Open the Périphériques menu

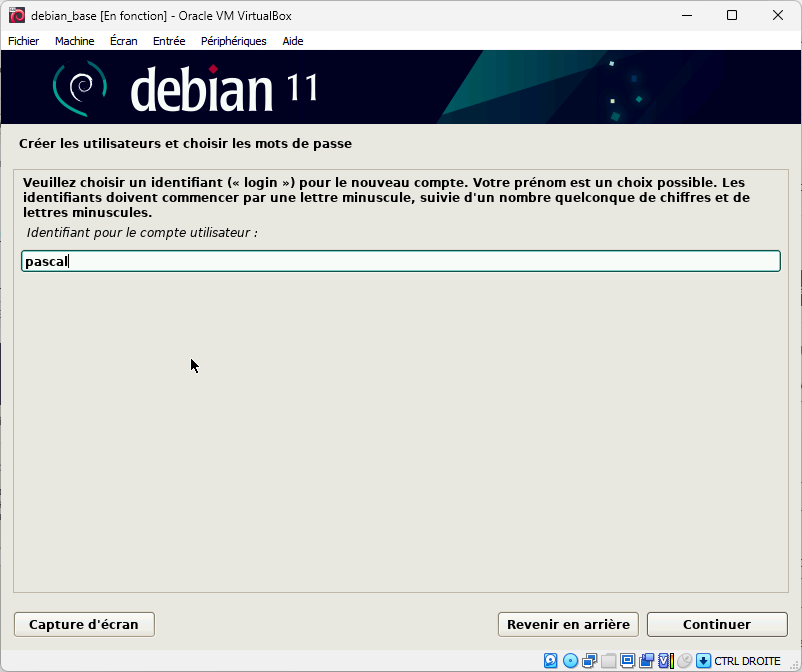pyautogui.click(x=234, y=41)
